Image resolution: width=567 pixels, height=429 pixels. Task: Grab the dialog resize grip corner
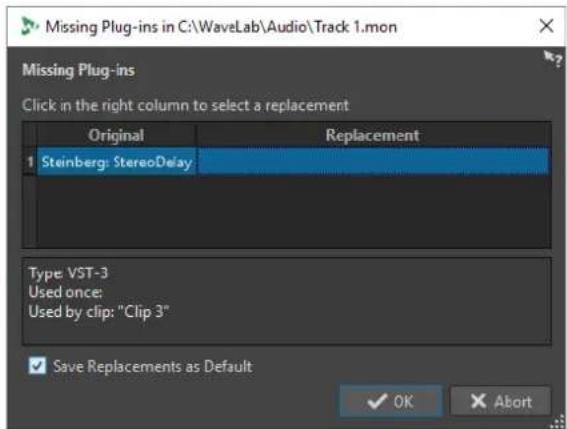click(557, 422)
